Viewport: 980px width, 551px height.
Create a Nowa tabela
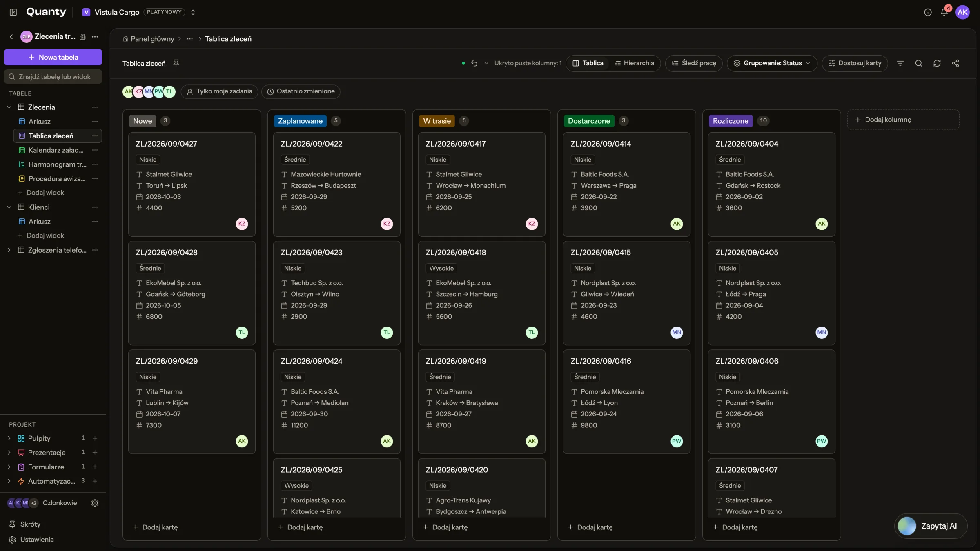click(x=53, y=57)
